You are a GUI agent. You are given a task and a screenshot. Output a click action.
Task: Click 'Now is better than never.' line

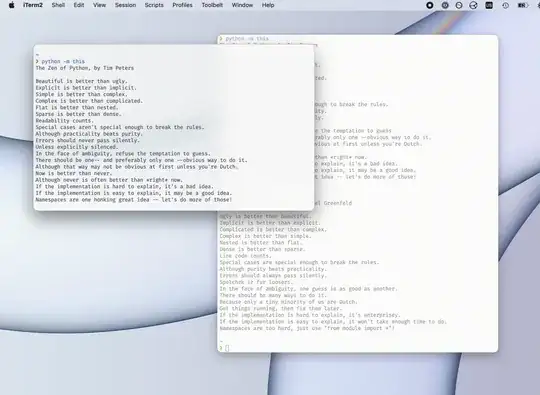[74, 173]
